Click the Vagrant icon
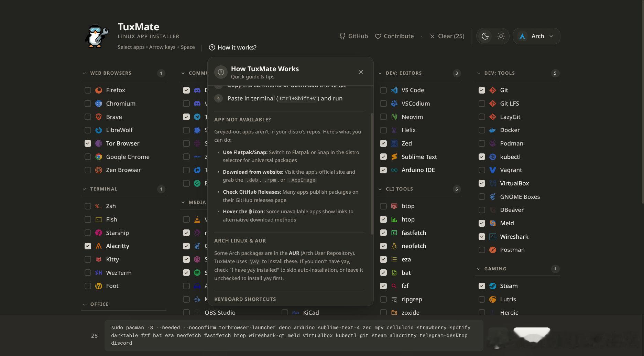 point(493,170)
